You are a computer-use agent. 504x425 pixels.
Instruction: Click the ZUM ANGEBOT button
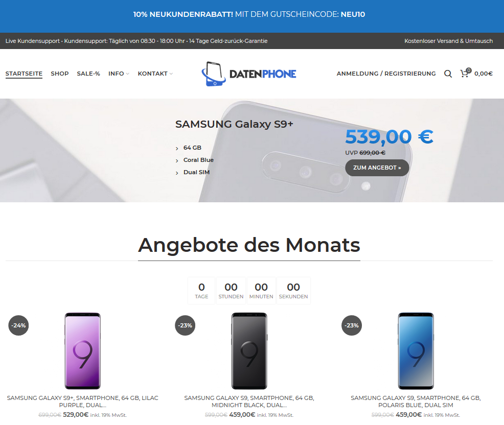click(377, 168)
